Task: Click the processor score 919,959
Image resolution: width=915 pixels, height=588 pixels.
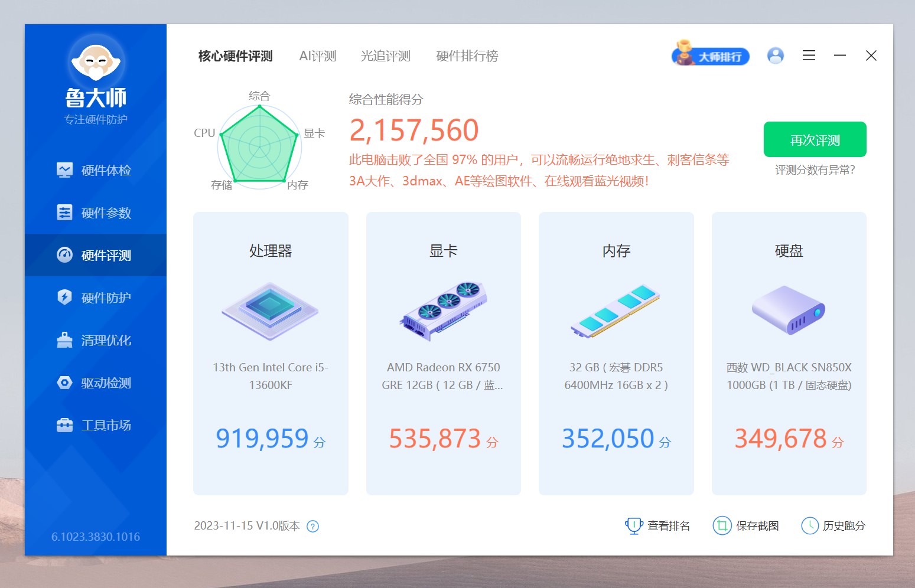Action: (x=262, y=439)
